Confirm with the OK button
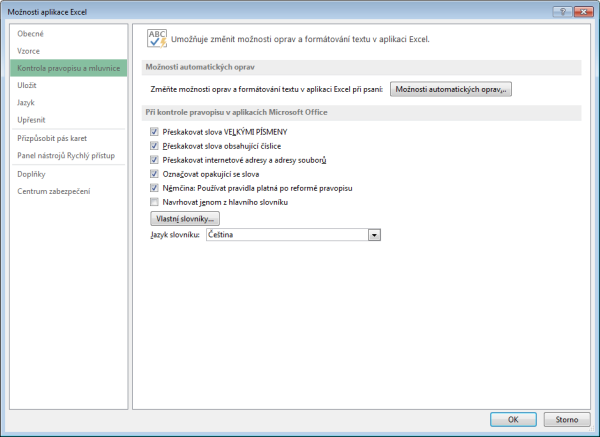 [513, 419]
